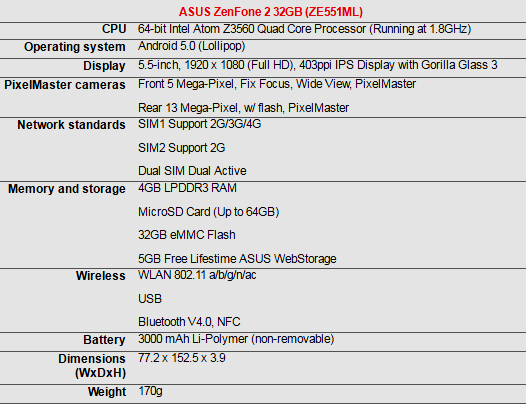Image resolution: width=526 pixels, height=404 pixels.
Task: Click the 4GB LPDDR3 RAM entry
Action: pos(187,188)
